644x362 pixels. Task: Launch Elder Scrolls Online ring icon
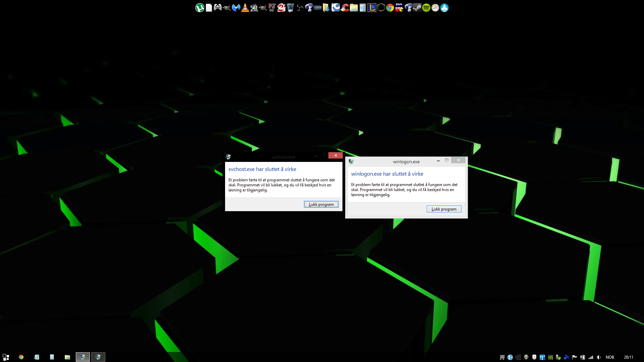pyautogui.click(x=381, y=8)
